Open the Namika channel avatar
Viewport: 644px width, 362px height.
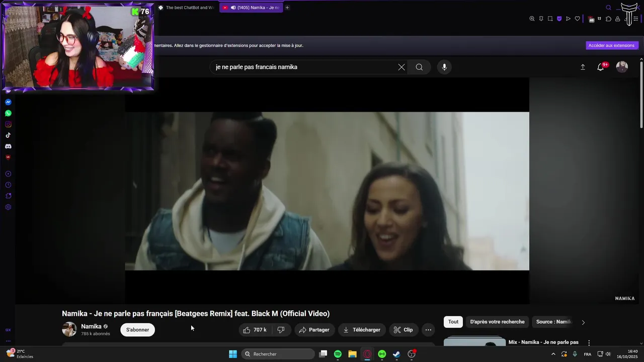[x=69, y=329]
